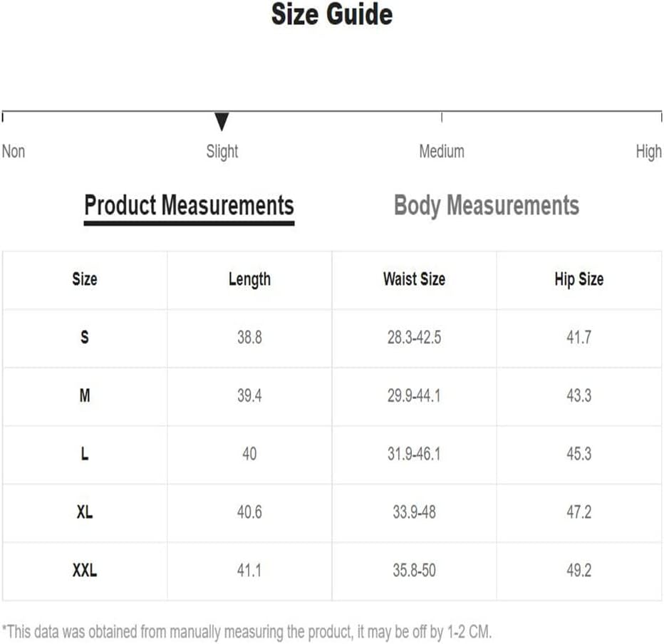Click the 49.2 hip size cell
The height and width of the screenshot is (644, 664).
pos(579,571)
